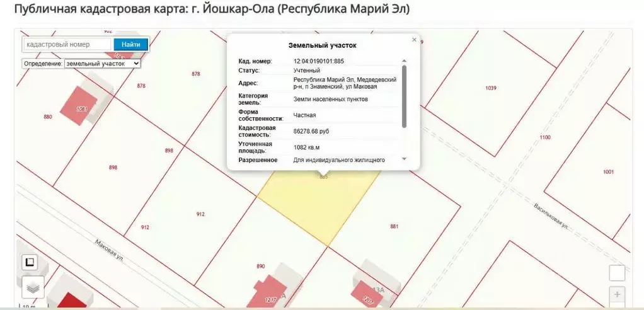Zoom in the map with plus button

pyautogui.click(x=617, y=294)
